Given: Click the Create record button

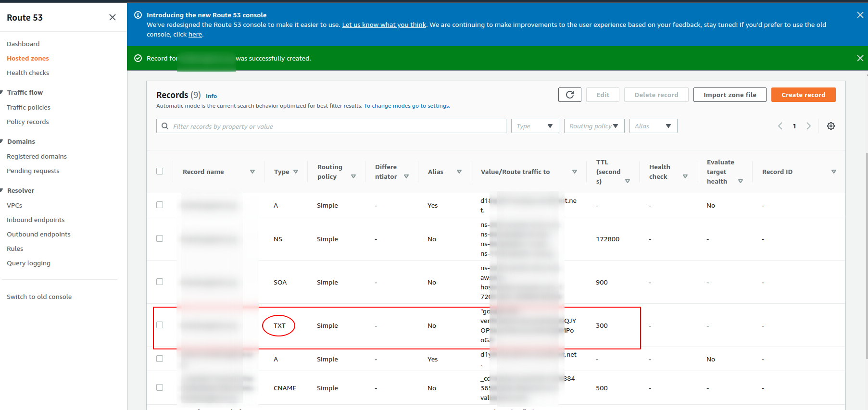Looking at the screenshot, I should point(803,95).
